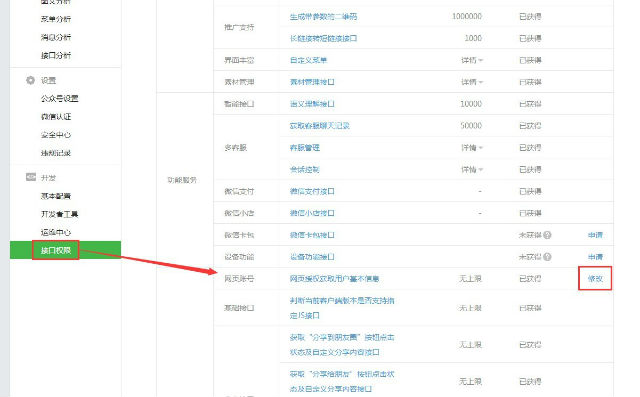
Task: Open 运维中心 in sidebar
Action: (56, 232)
